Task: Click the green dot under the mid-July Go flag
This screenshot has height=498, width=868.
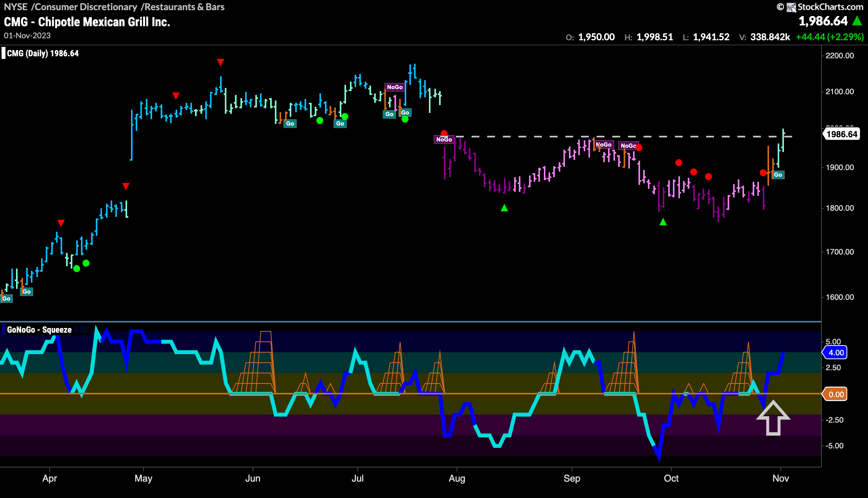Action: (405, 119)
